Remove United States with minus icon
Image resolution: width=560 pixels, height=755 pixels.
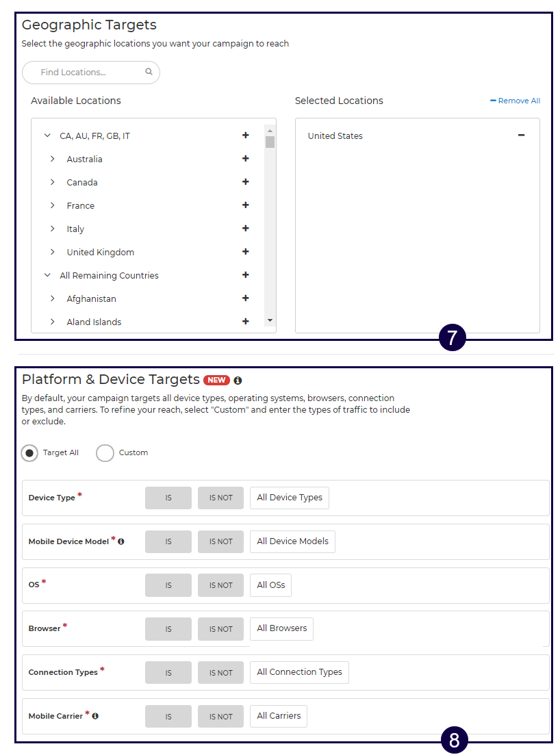click(x=521, y=136)
